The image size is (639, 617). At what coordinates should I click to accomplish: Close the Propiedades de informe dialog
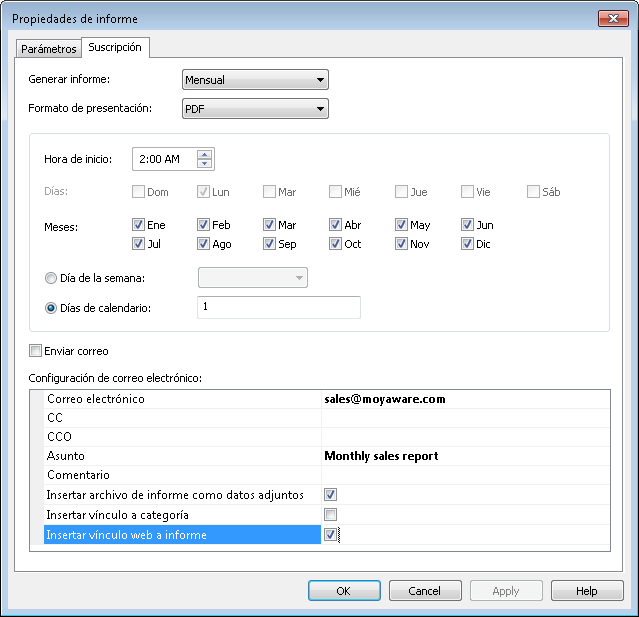click(x=612, y=18)
